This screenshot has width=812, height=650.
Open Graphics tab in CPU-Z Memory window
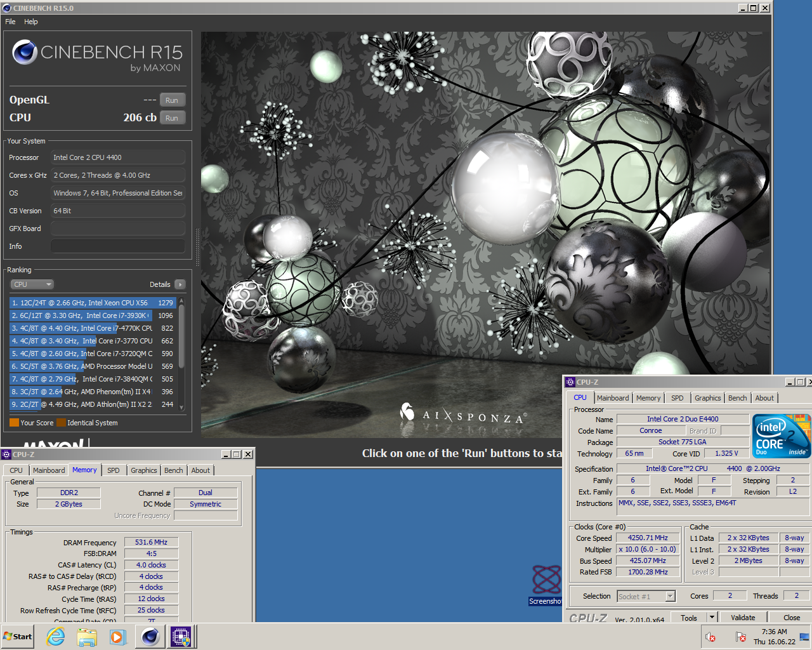pos(144,470)
